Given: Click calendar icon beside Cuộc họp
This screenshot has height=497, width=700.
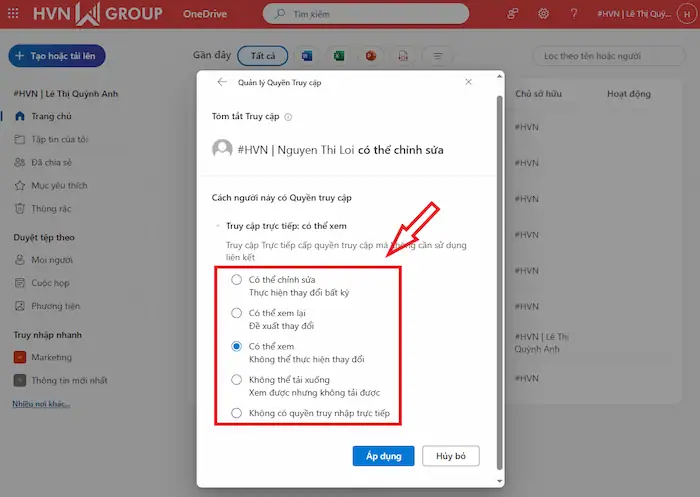Looking at the screenshot, I should coord(20,283).
